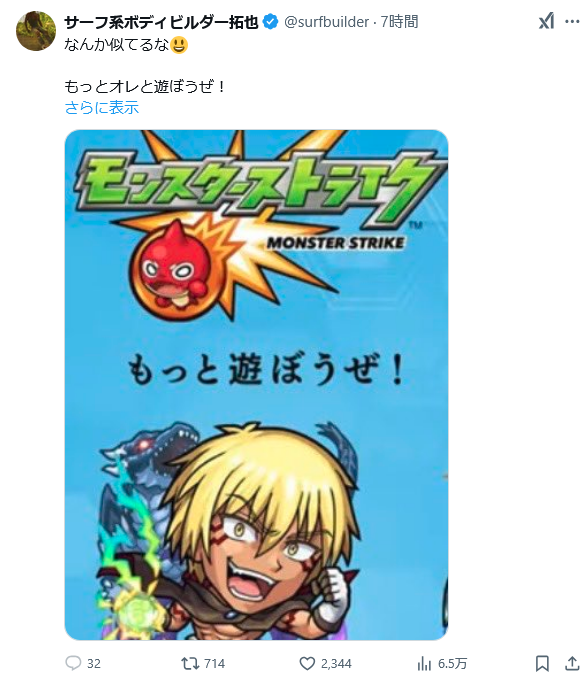Click the 7時間 timestamp
The image size is (583, 685).
pos(400,21)
